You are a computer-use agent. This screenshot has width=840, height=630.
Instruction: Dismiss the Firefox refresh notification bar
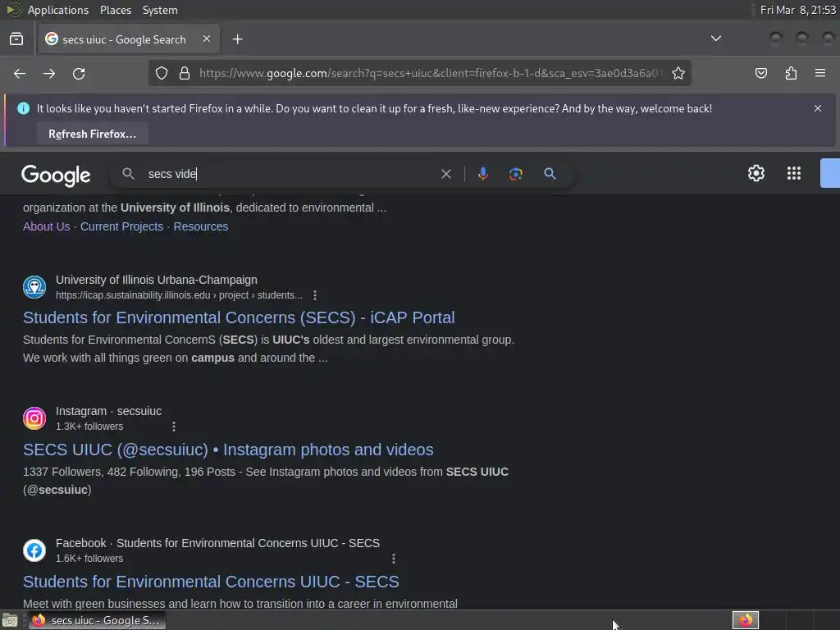[818, 108]
